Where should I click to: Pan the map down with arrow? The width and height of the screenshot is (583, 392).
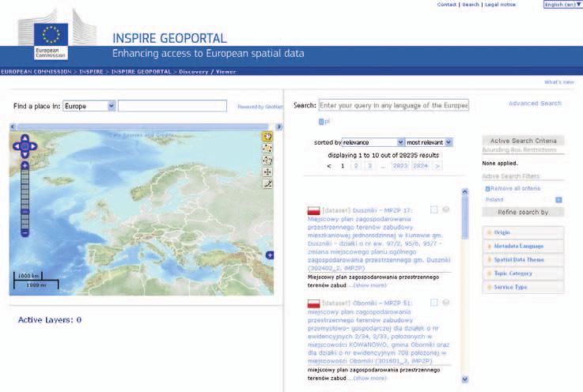[25, 154]
